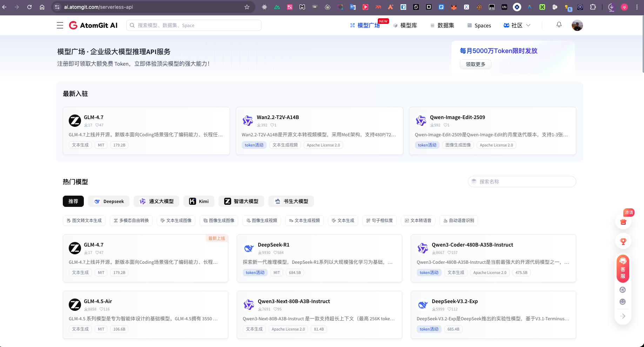Open 每月5000万Token限时发放 promo link
This screenshot has height=347, width=644.
point(498,51)
